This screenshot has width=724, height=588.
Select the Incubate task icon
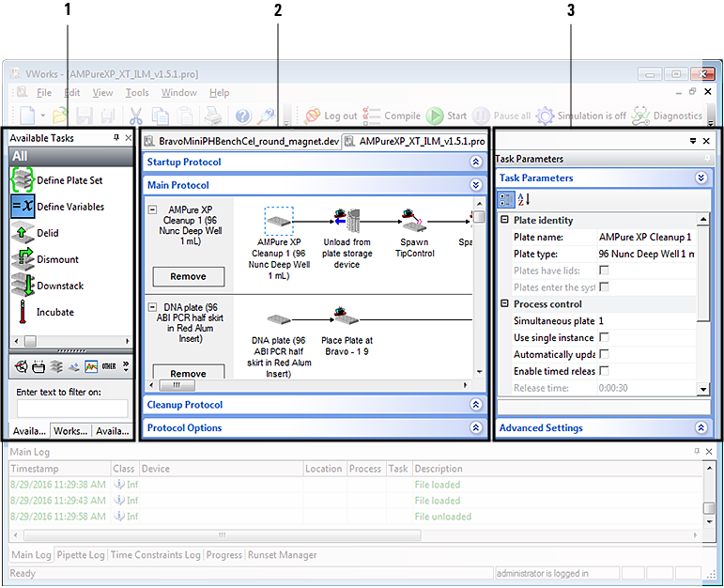point(22,311)
